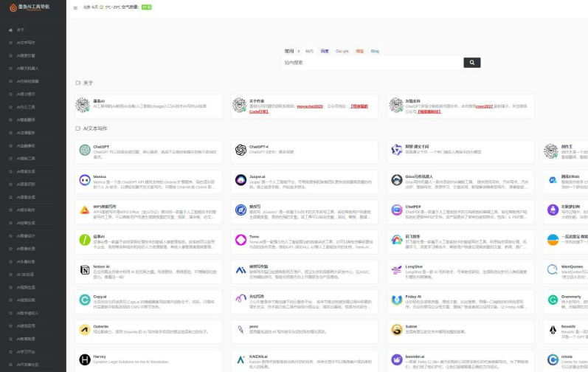Viewport: 588px width, 372px height.
Task: Open the ChatGPT-4 logo icon
Action: click(x=241, y=150)
